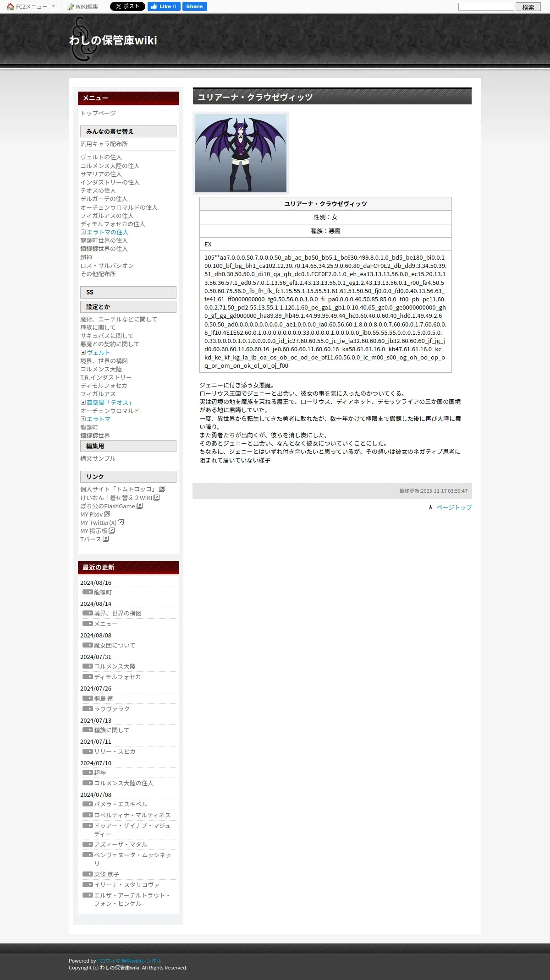Click the X ポスト share button

tap(127, 6)
